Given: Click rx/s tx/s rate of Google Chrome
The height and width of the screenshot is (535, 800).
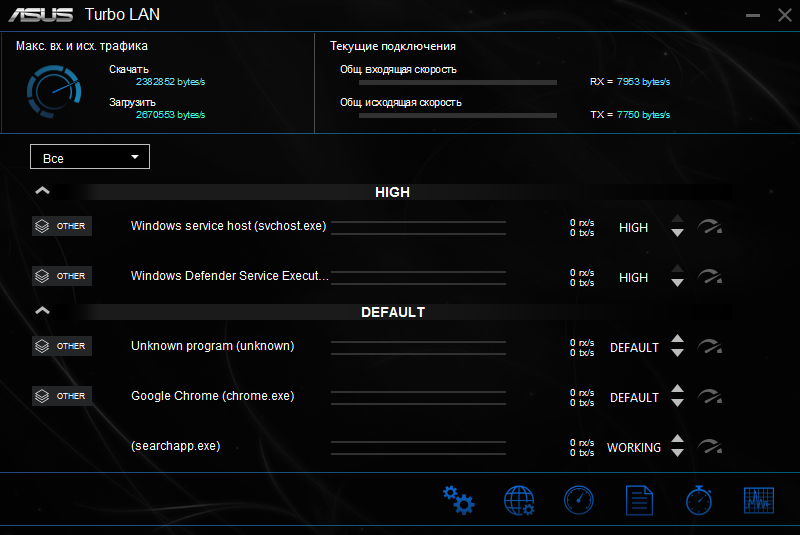Looking at the screenshot, I should (x=582, y=397).
